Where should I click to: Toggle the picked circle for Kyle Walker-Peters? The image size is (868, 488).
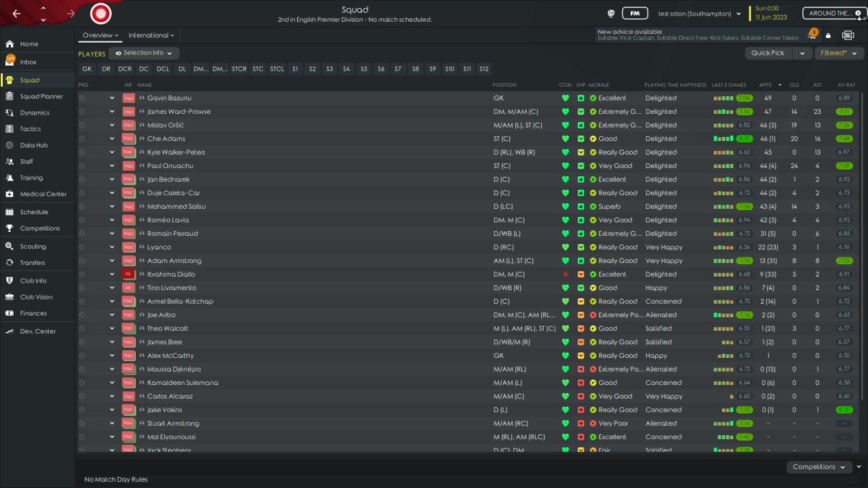tap(82, 152)
